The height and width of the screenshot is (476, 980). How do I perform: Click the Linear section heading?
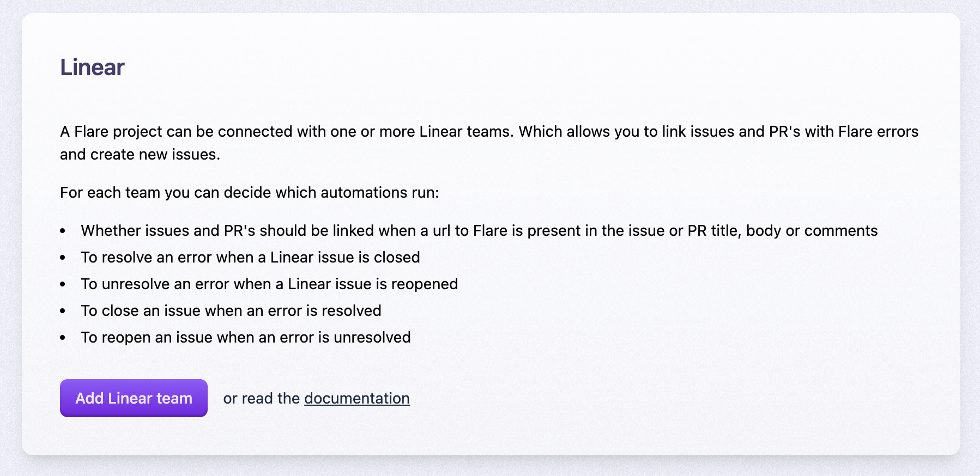click(x=92, y=68)
